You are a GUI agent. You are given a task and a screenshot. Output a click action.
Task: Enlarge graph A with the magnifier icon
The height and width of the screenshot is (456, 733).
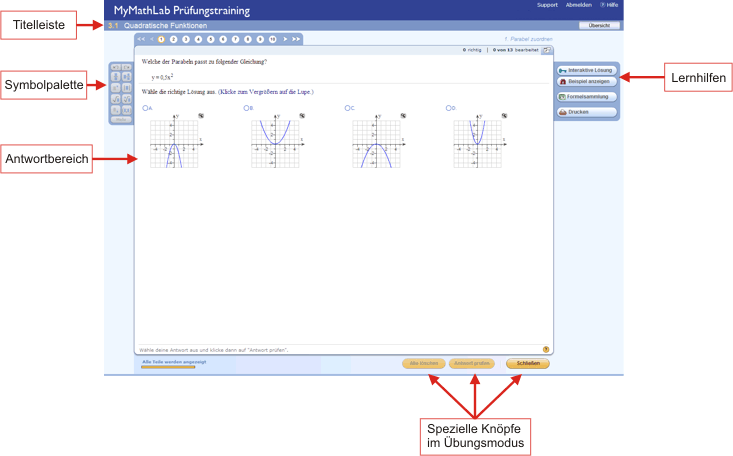201,116
